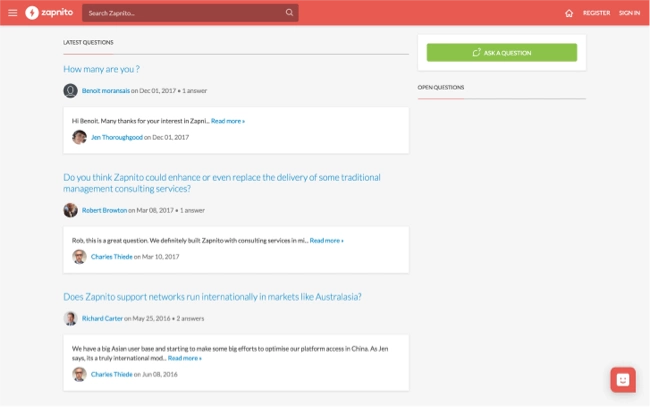This screenshot has width=650, height=407.
Task: Open the question "How many are you ?"
Action: [101, 69]
